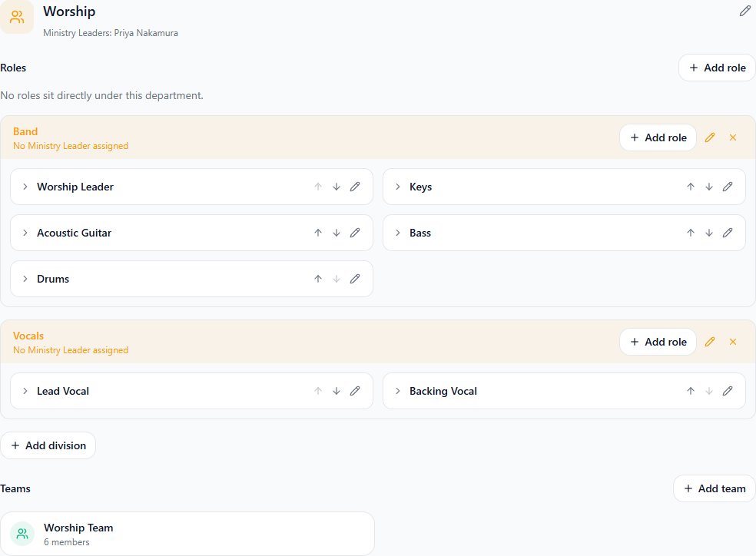Edit the Worship Leader role
This screenshot has height=556, width=756.
355,187
